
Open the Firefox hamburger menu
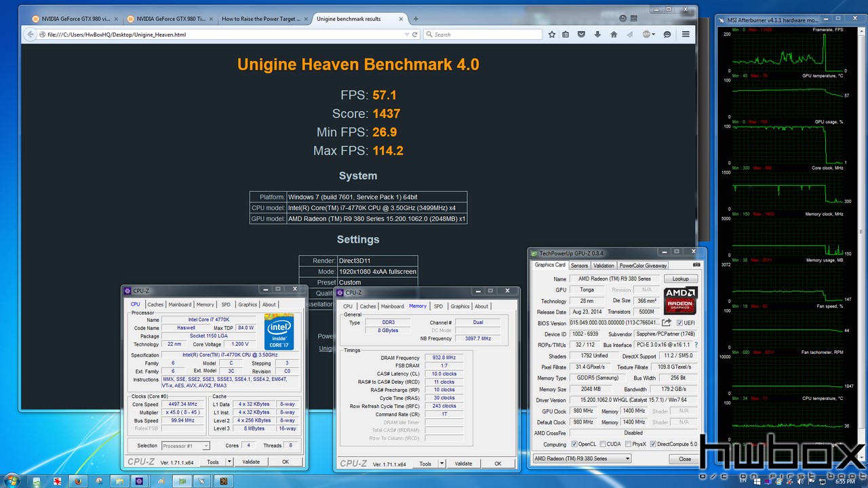point(686,34)
